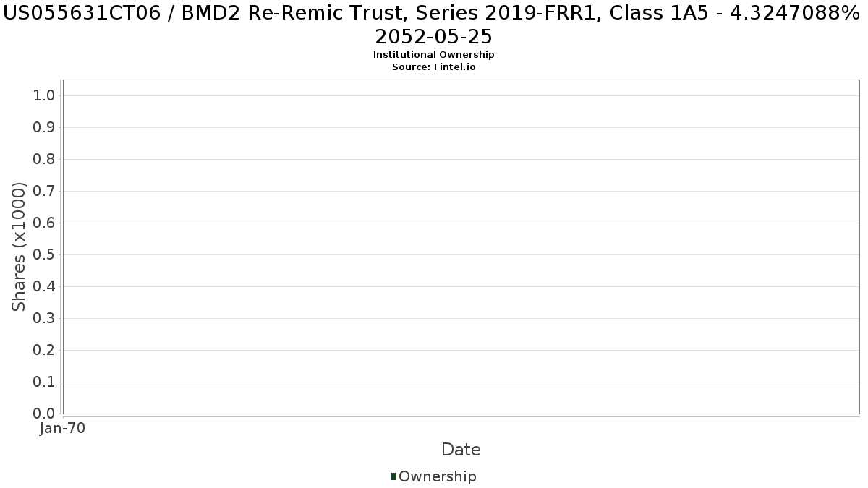Click the 1.0 y-axis tick label
Image resolution: width=868 pixels, height=488 pixels.
click(x=44, y=96)
